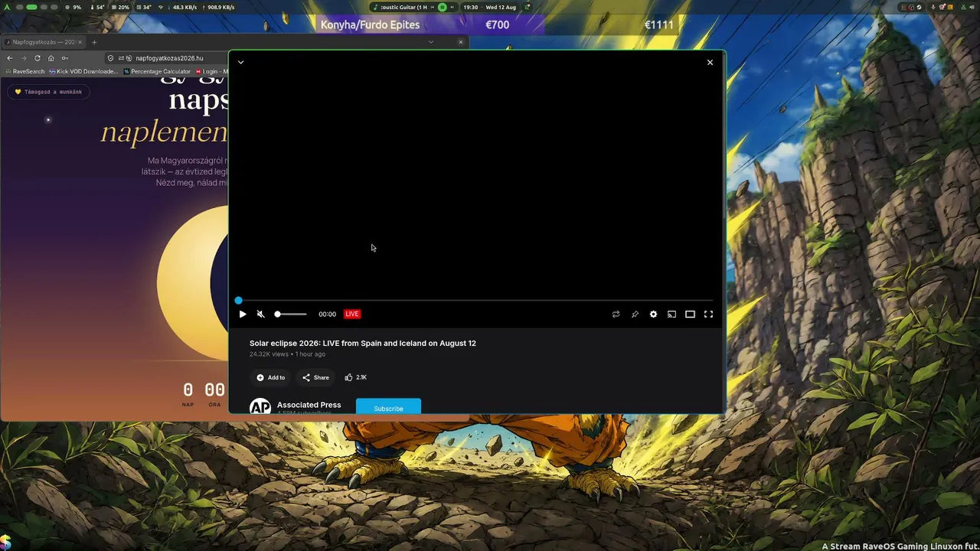
Task: Open video player settings gear
Action: (653, 314)
